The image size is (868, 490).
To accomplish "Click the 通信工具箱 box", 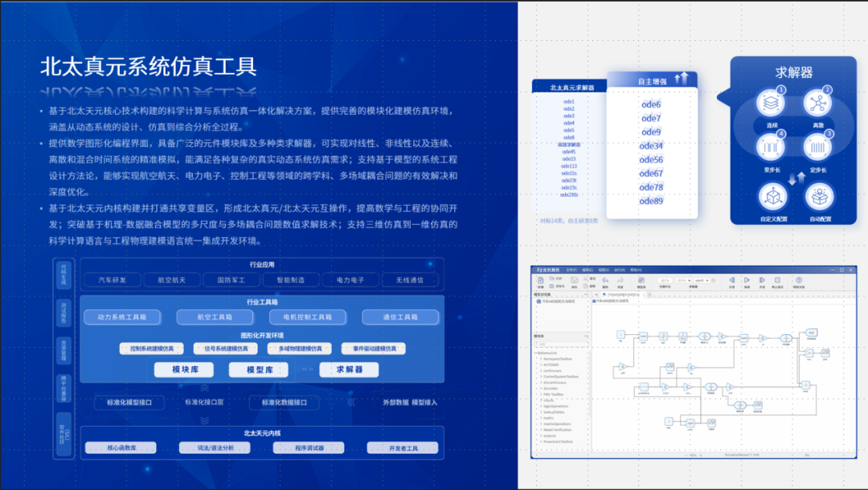I will [x=400, y=317].
